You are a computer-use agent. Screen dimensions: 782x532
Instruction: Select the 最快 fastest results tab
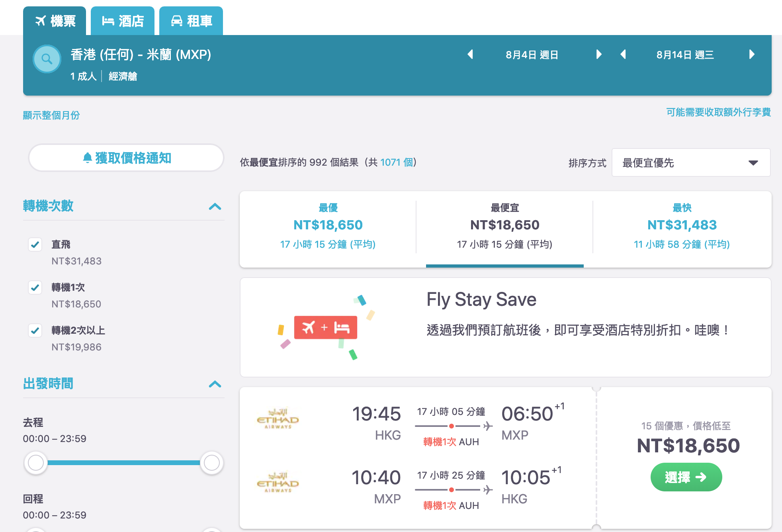click(682, 227)
